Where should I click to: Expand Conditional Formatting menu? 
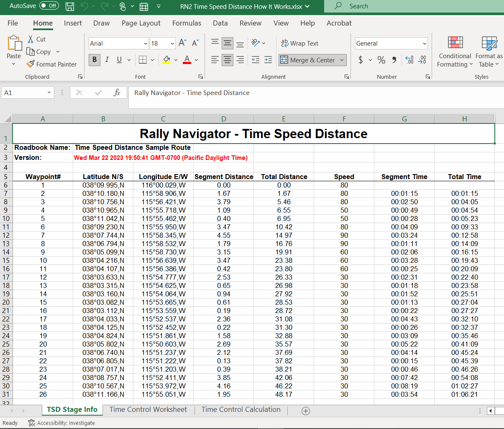point(455,60)
